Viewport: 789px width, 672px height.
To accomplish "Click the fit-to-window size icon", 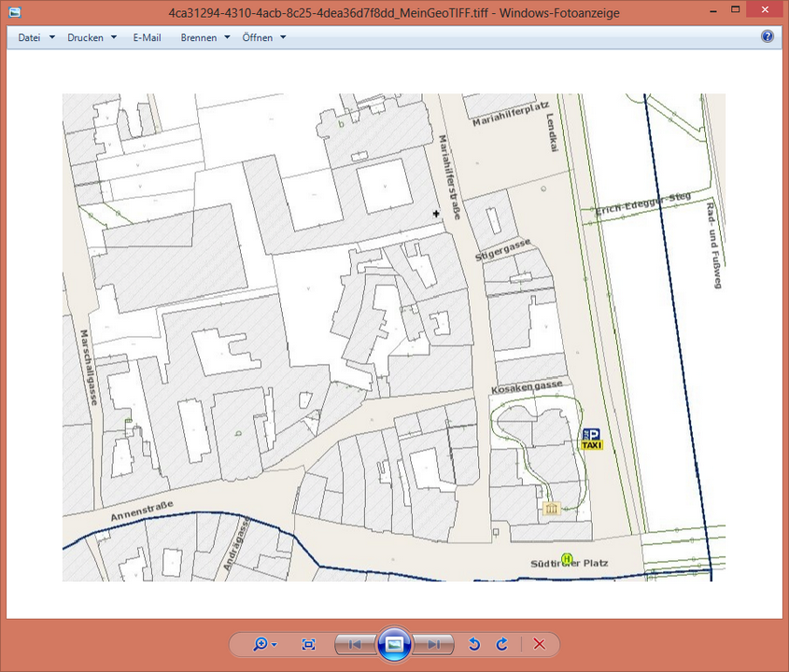I will (309, 644).
